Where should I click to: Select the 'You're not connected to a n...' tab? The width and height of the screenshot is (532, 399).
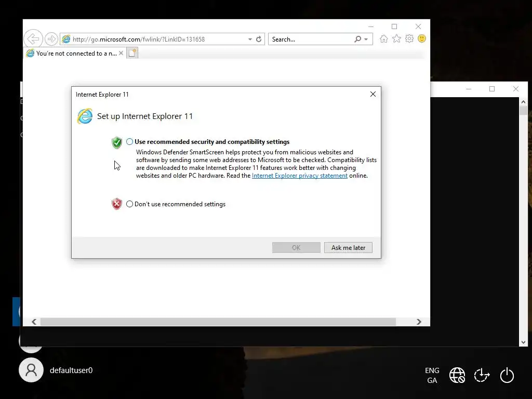coord(74,54)
